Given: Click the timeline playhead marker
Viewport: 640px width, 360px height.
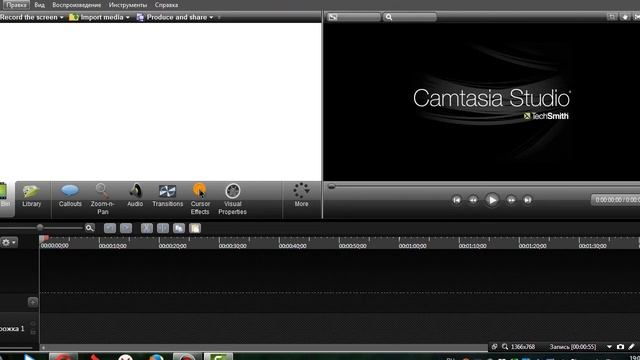Looking at the screenshot, I should coord(44,238).
